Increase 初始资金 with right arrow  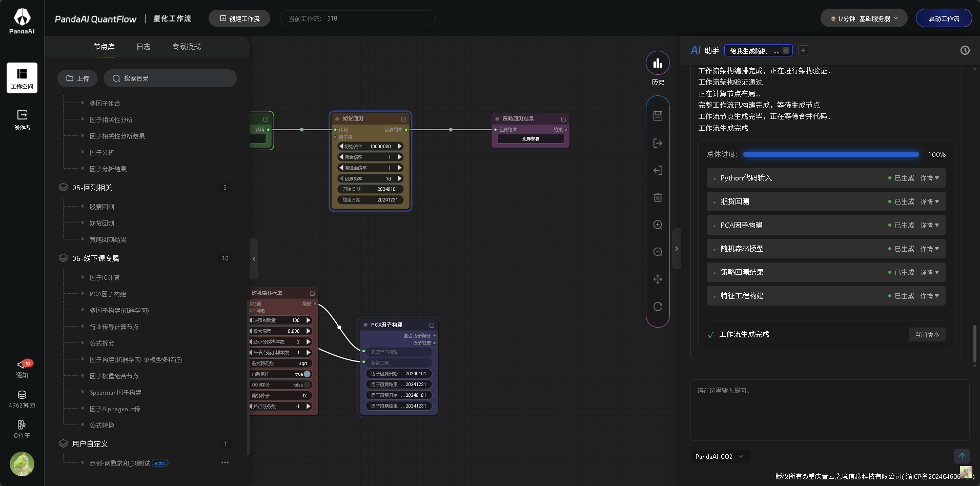[400, 147]
